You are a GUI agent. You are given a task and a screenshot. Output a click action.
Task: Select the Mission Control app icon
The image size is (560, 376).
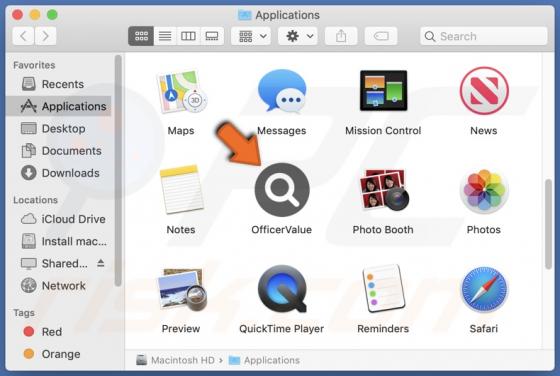click(383, 90)
